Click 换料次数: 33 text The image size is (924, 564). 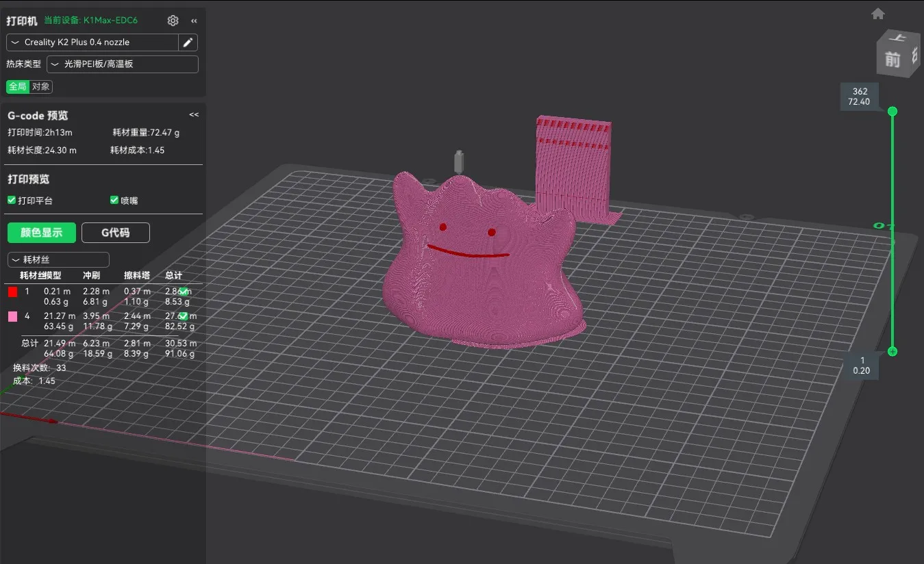pyautogui.click(x=40, y=368)
